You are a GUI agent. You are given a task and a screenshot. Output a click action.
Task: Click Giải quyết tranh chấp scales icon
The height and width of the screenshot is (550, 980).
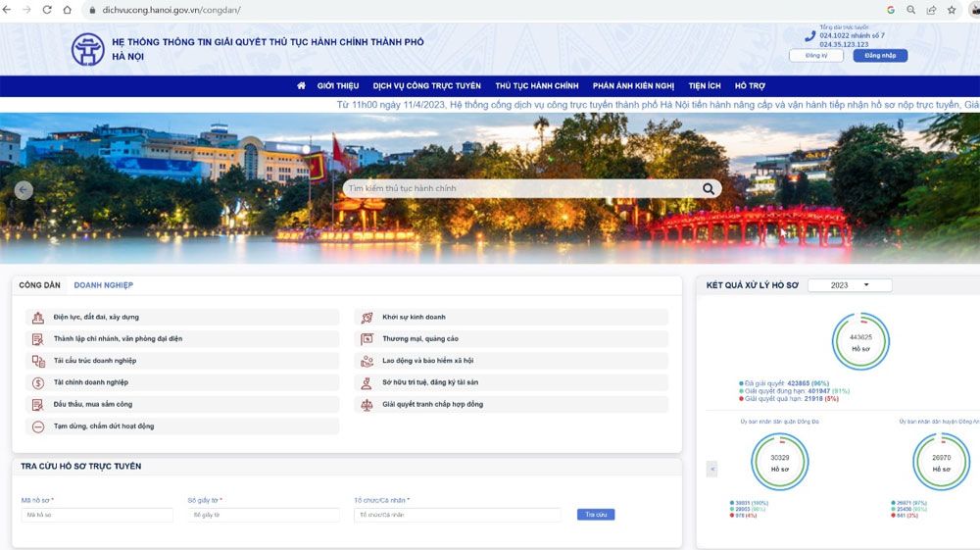click(367, 405)
